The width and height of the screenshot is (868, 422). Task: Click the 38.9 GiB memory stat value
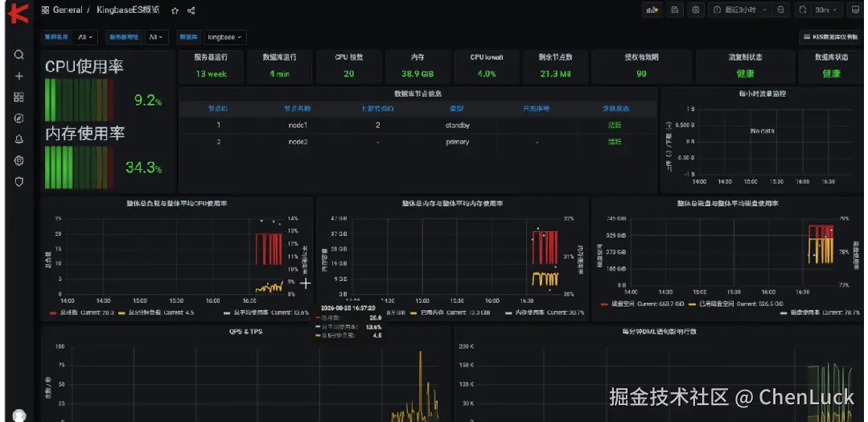coord(418,74)
